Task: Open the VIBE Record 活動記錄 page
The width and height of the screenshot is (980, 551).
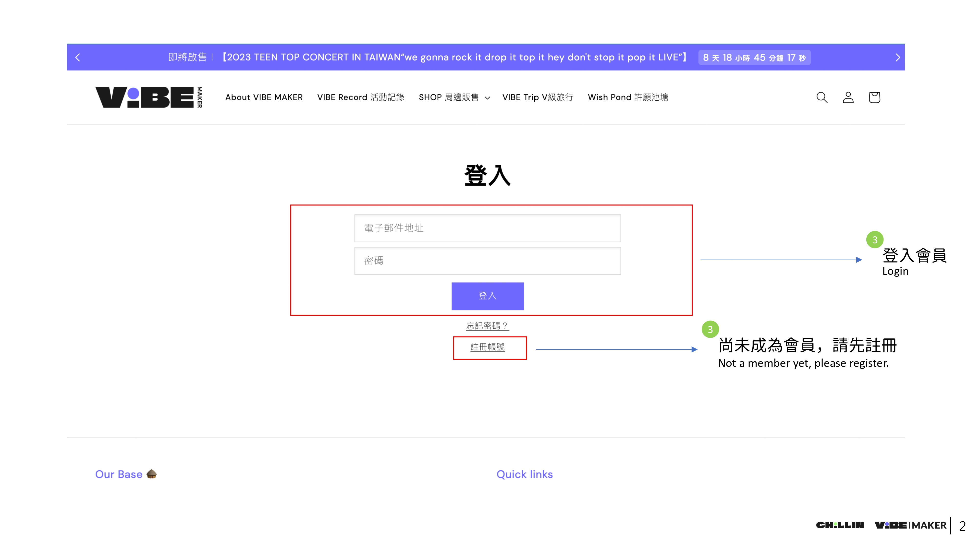Action: pos(361,97)
